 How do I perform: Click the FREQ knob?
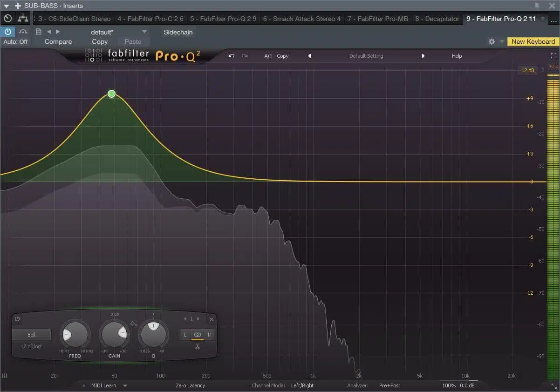pyautogui.click(x=75, y=334)
